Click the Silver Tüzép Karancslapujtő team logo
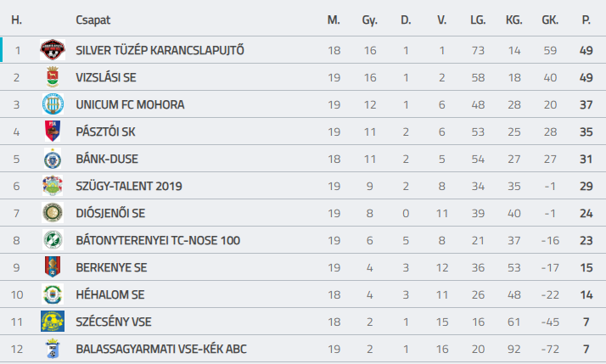Viewport: 606px width, 364px height. (53, 50)
